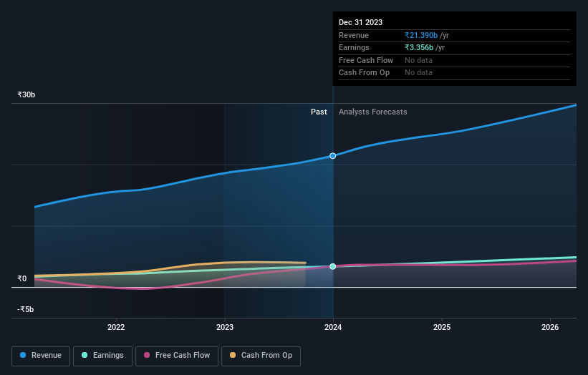
Task: Click the Revenue tooltip row label
Action: pyautogui.click(x=354, y=35)
